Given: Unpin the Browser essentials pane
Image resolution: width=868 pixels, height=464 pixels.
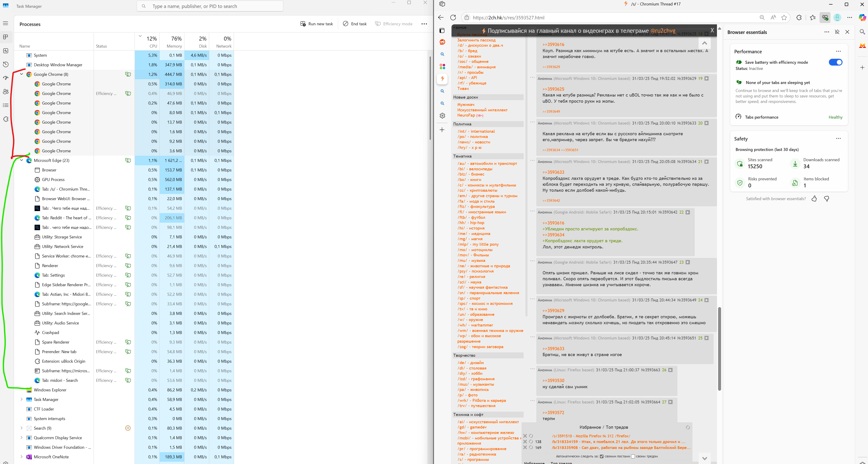Looking at the screenshot, I should [837, 32].
